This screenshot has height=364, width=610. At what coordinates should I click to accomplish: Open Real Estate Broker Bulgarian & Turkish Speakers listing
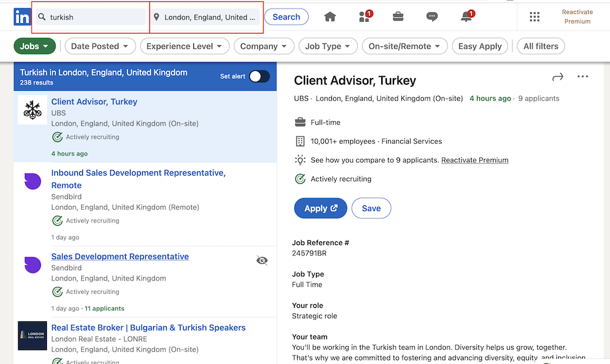148,328
